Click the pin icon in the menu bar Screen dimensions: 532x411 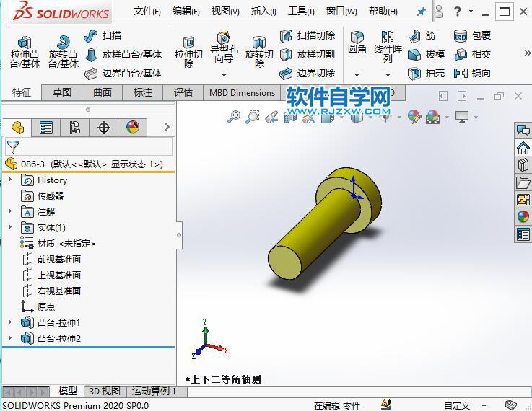(421, 12)
